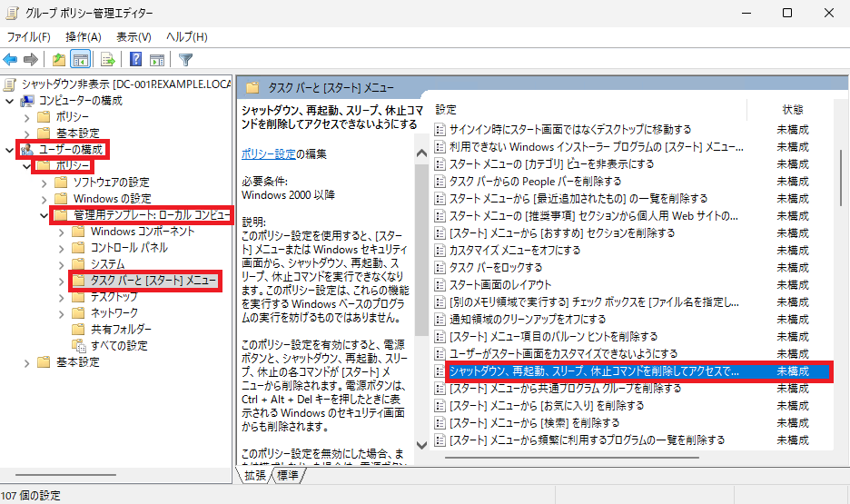Select the タスク バーと [スタート] メニュー tree item
This screenshot has height=504, width=850.
click(153, 281)
